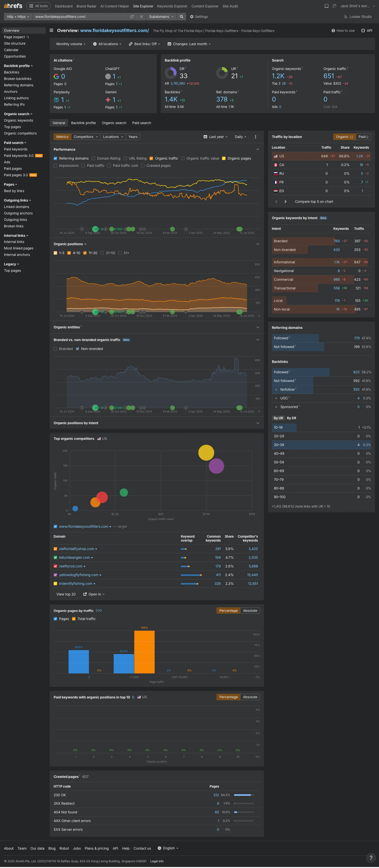Open chart options three-dot menu
The width and height of the screenshot is (379, 868).
coord(255,137)
